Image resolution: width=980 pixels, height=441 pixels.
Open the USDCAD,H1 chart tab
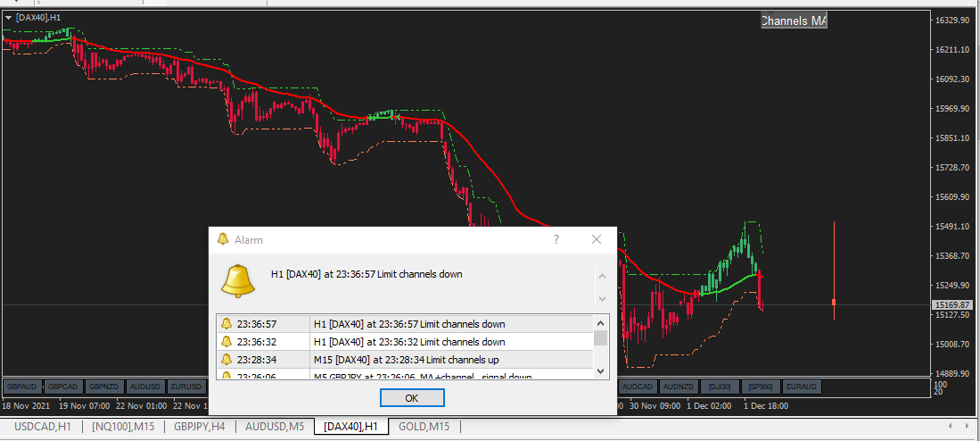tap(43, 427)
